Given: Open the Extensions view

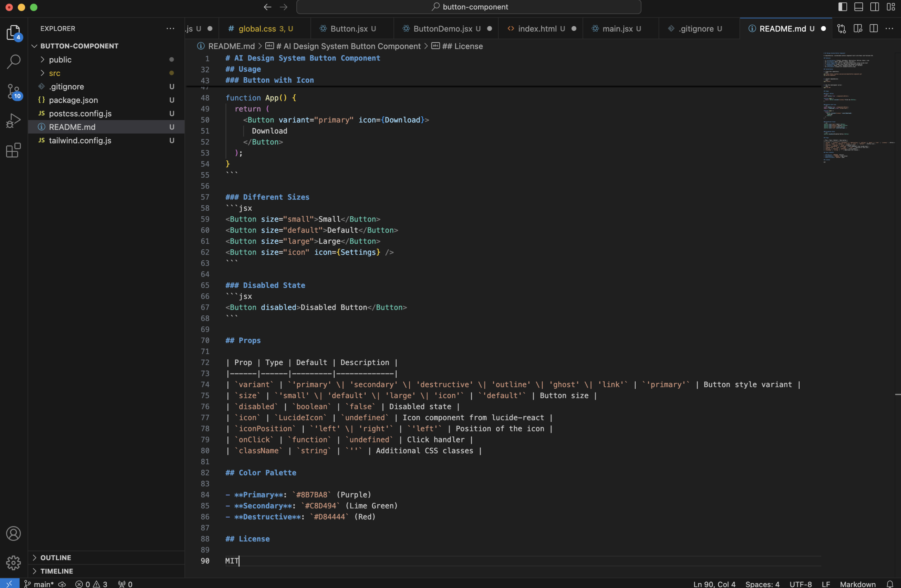Looking at the screenshot, I should [14, 150].
